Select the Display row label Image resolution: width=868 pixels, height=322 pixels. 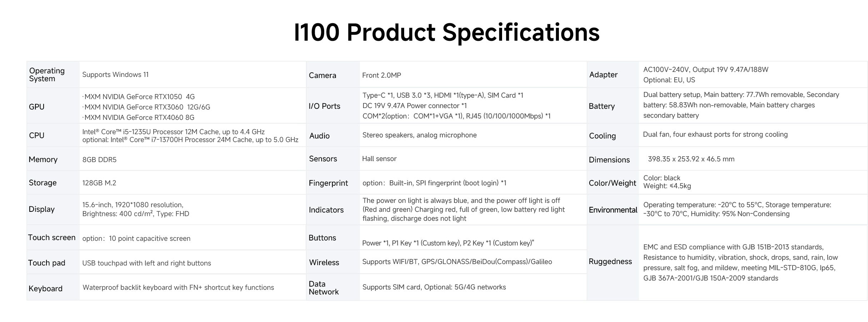click(x=41, y=209)
